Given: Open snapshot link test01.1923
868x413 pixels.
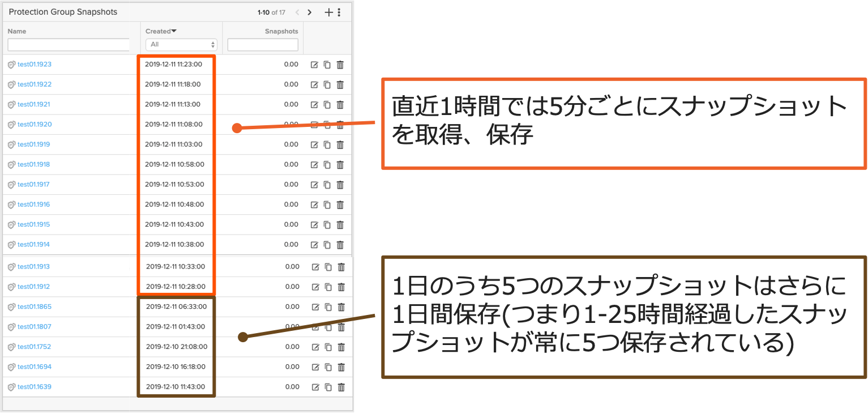Looking at the screenshot, I should (x=35, y=65).
